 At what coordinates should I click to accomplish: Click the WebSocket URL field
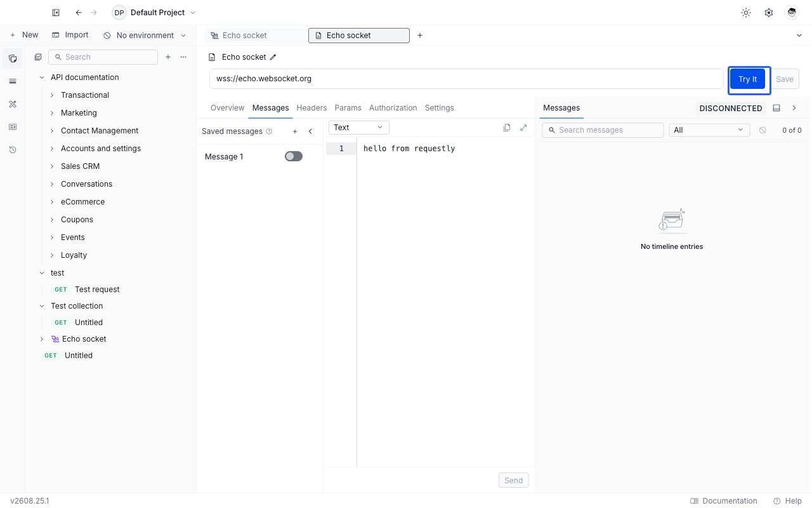pyautogui.click(x=466, y=79)
